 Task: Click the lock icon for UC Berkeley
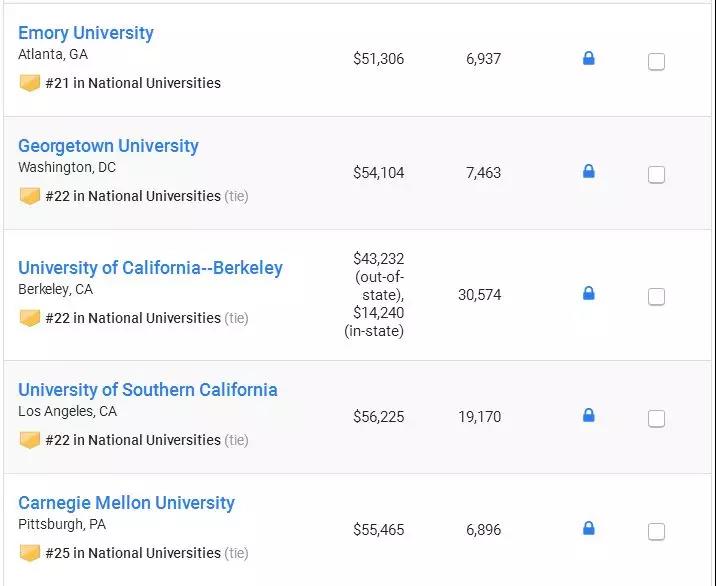pyautogui.click(x=588, y=294)
